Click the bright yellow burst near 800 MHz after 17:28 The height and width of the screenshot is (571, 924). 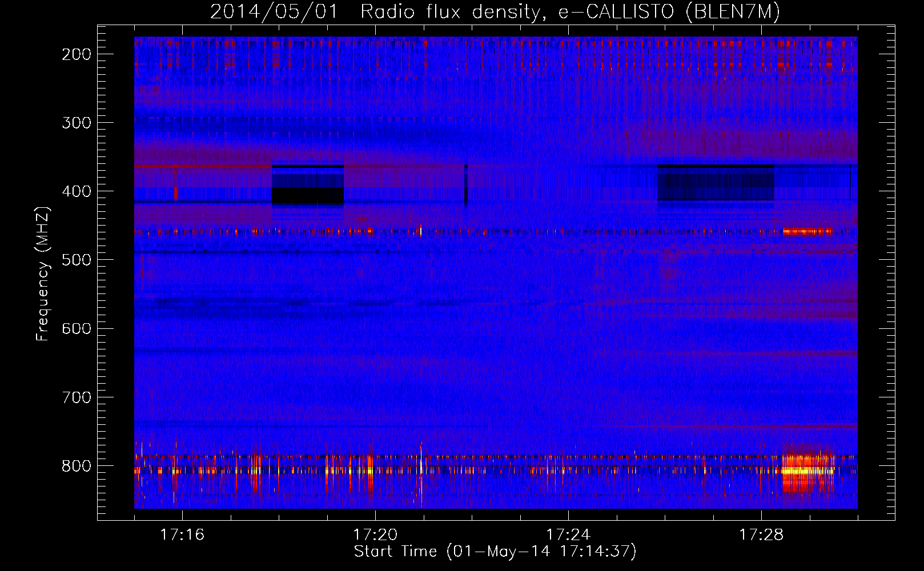808,472
